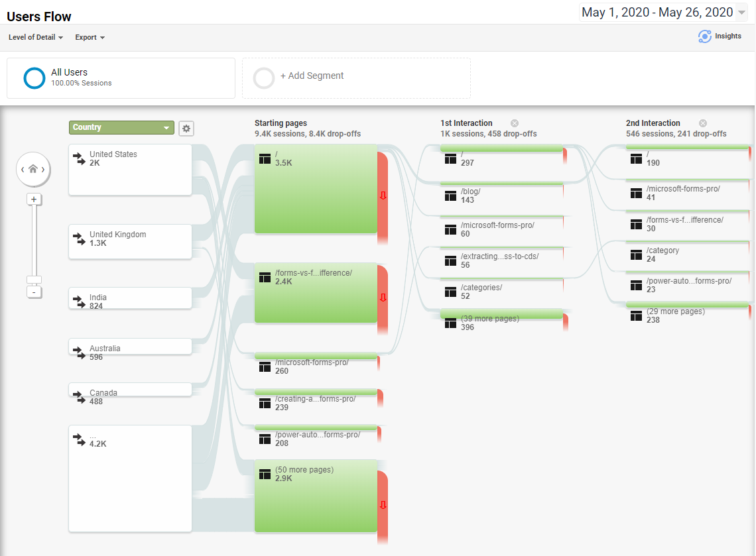This screenshot has height=556, width=756.
Task: Click the home icon in the zoom controls
Action: click(33, 169)
